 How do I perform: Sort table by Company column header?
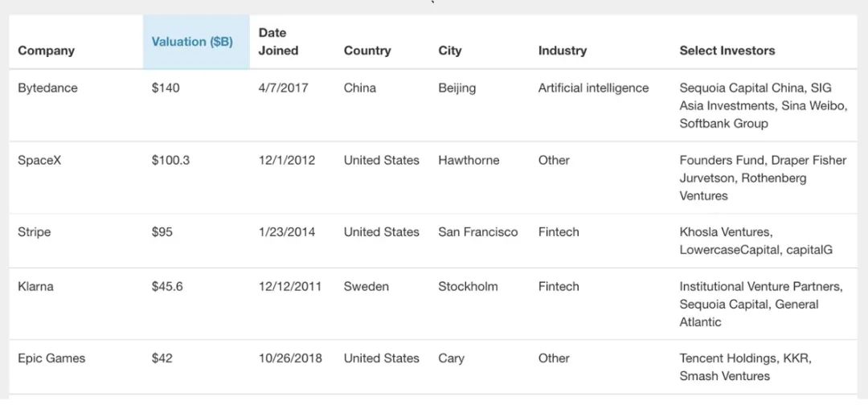coord(46,51)
